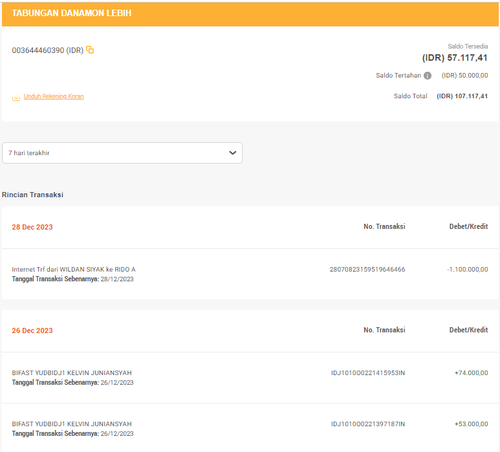Screen dimensions: 500x452
Task: Click the download icon beside Unduh Rekening Koran
Action: 16,97
